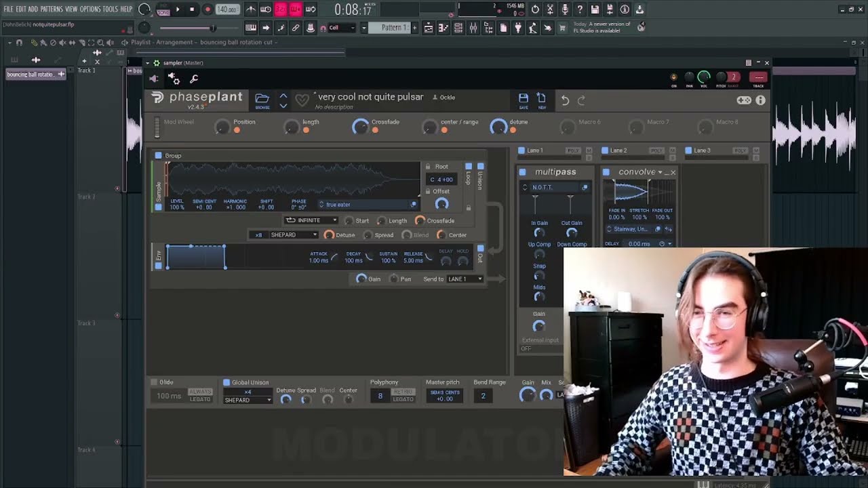
Task: Open the N.O.T.T. multipass preset selector
Action: (555, 187)
